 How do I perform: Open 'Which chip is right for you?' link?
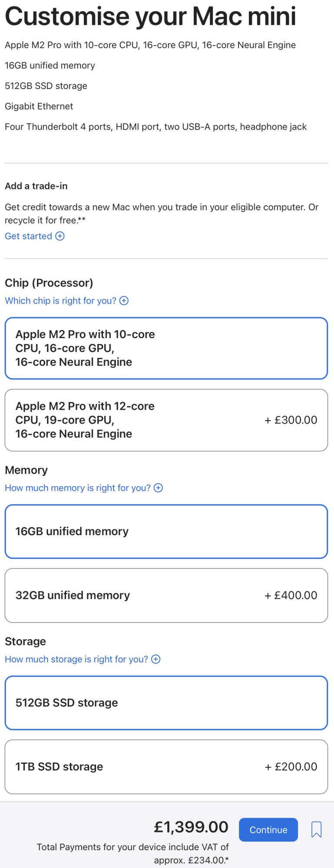point(61,301)
